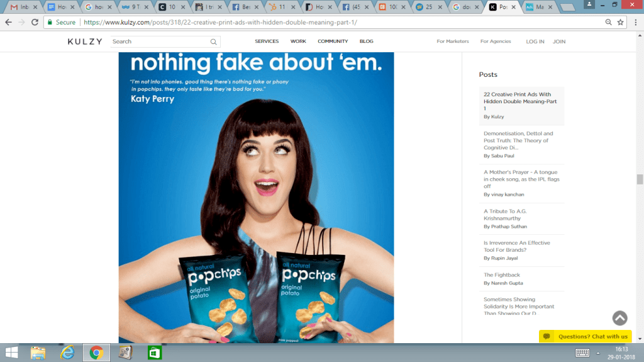
Task: Open the COMMUNITY menu item
Action: [333, 41]
